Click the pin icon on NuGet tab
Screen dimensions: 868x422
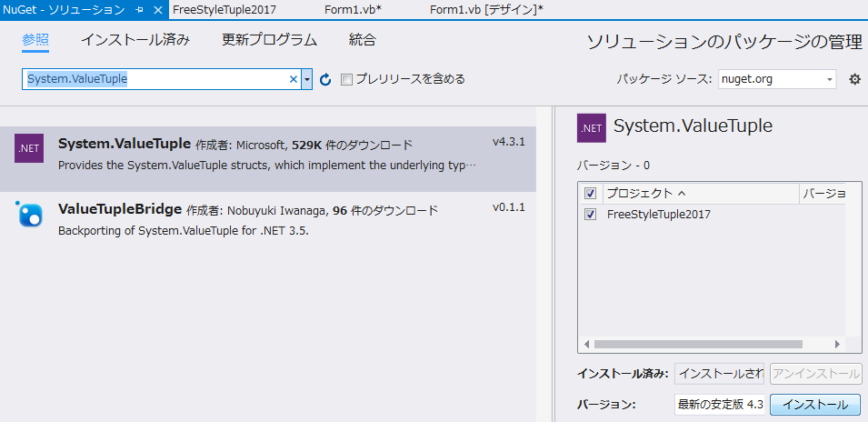139,9
